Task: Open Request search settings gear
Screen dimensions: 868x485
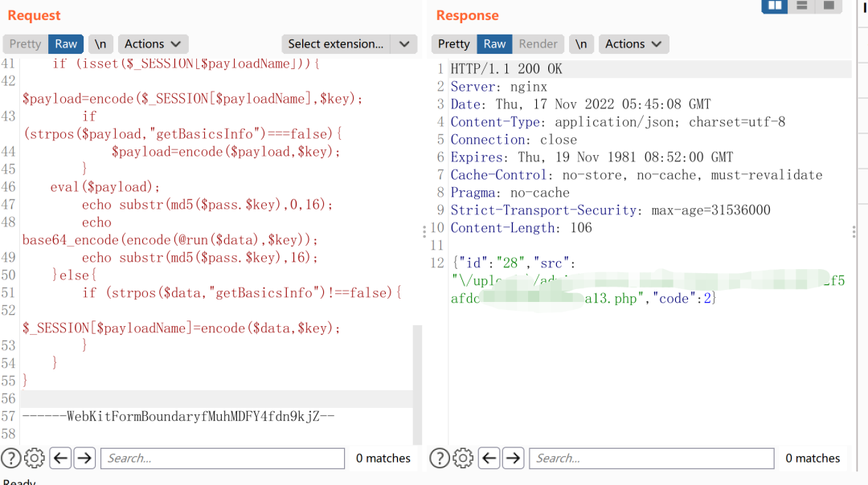Action: coord(35,458)
